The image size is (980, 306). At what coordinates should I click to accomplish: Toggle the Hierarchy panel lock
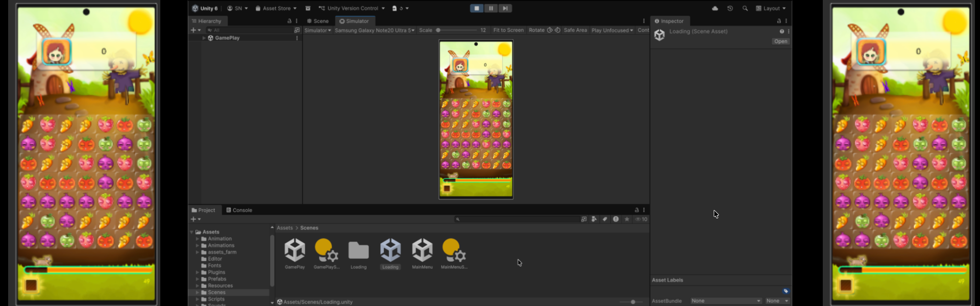coord(289,21)
